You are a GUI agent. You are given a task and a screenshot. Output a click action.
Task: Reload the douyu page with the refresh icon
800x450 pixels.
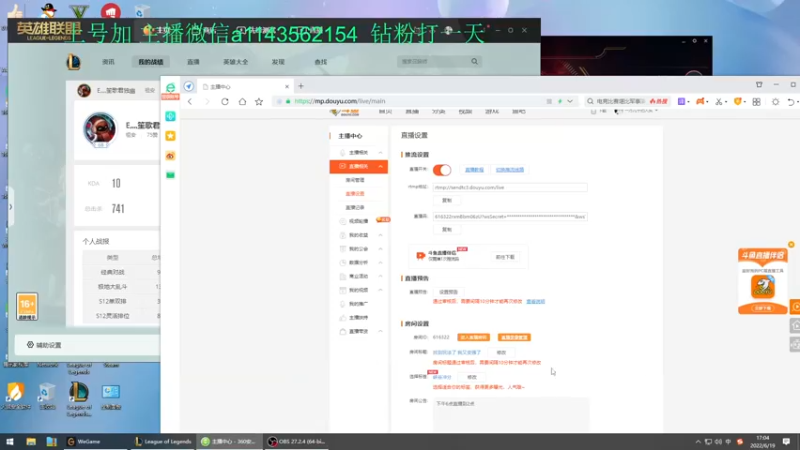click(224, 102)
